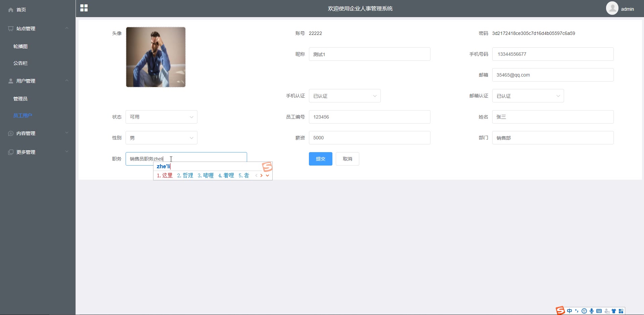Click the 站点管理 monitor icon
644x315 pixels.
pyautogui.click(x=11, y=29)
